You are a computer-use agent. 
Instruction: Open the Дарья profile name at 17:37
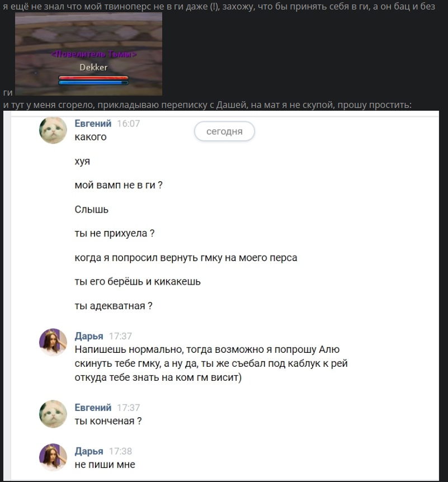click(x=89, y=336)
